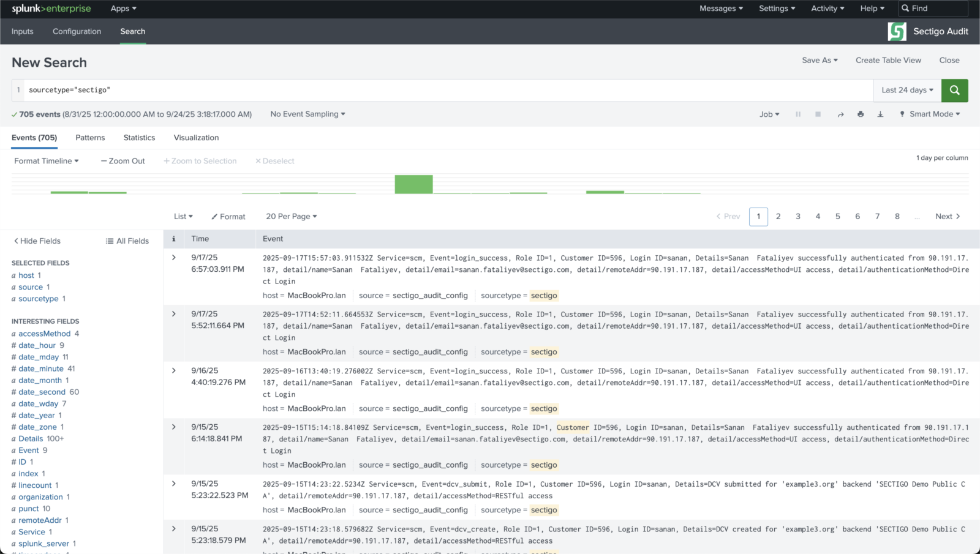This screenshot has width=980, height=554.
Task: Expand the first event from 6:57:03.911 PM
Action: point(174,258)
